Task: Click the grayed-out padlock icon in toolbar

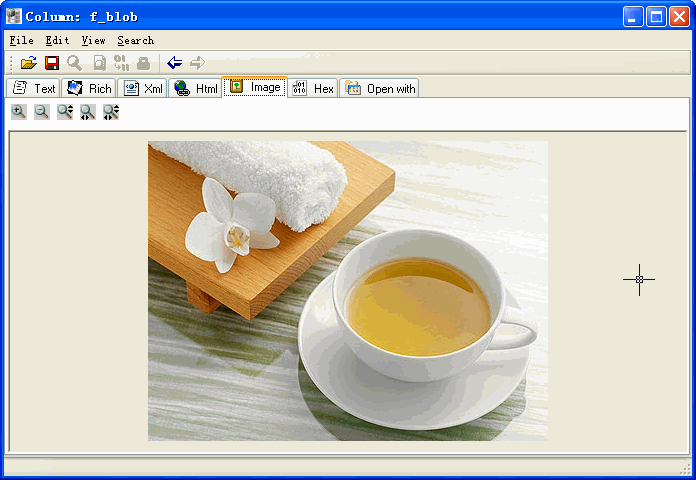Action: pos(143,63)
